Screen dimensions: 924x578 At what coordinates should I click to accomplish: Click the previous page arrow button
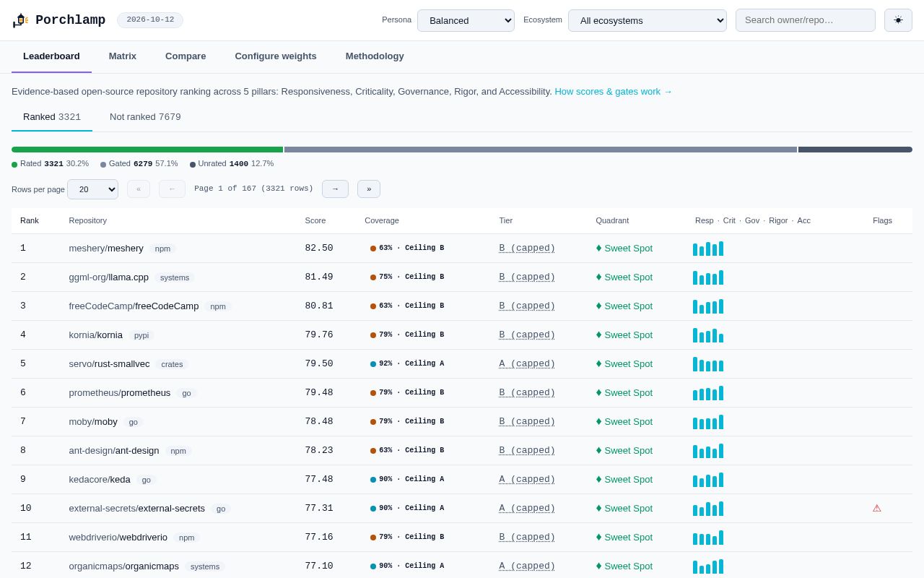[x=172, y=189]
